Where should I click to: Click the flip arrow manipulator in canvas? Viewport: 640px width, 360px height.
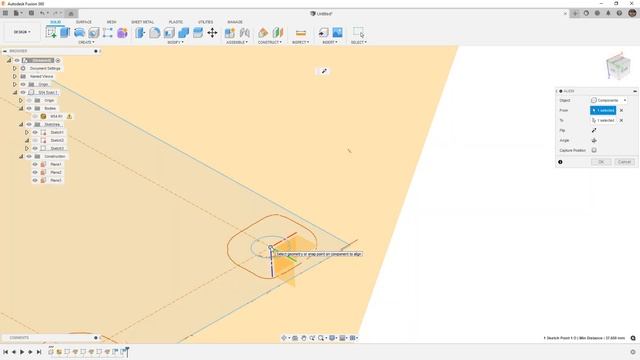point(324,71)
